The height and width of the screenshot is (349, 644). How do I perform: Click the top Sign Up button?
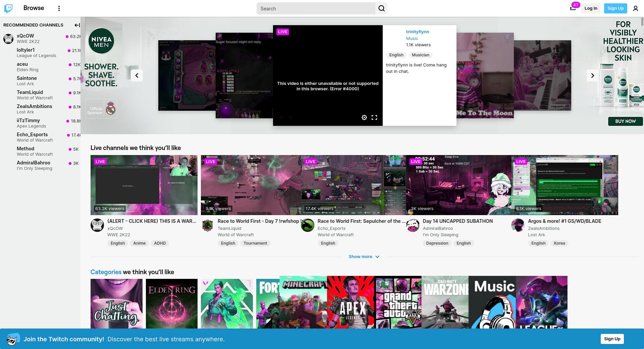click(x=615, y=8)
